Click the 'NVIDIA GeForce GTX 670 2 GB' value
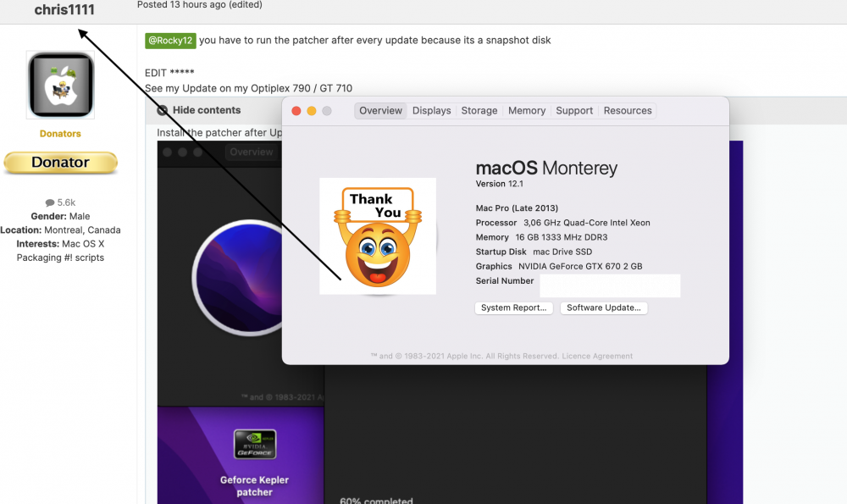Viewport: 847px width, 504px height. (x=580, y=266)
